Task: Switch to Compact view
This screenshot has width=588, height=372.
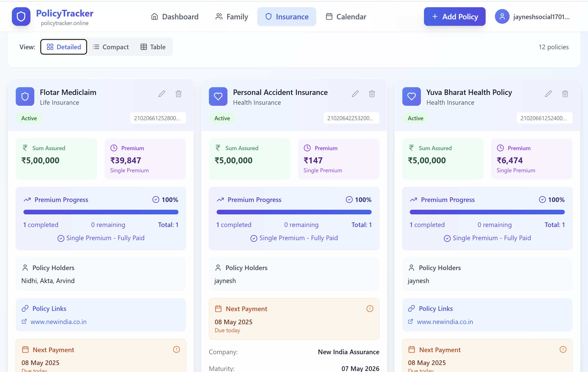Action: coord(111,47)
